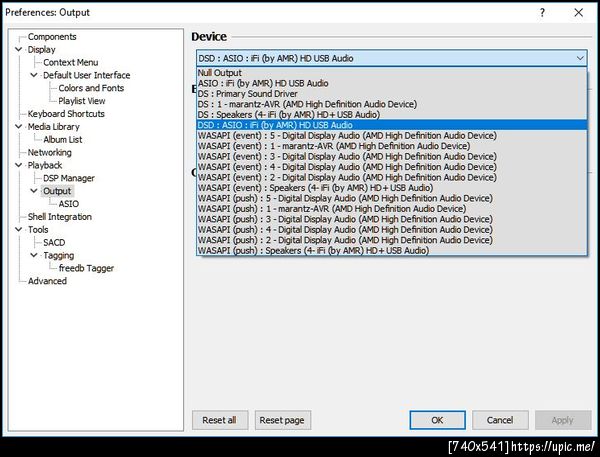Open freedb Tagger page
Screen dimensions: 600x457
pyautogui.click(x=86, y=268)
